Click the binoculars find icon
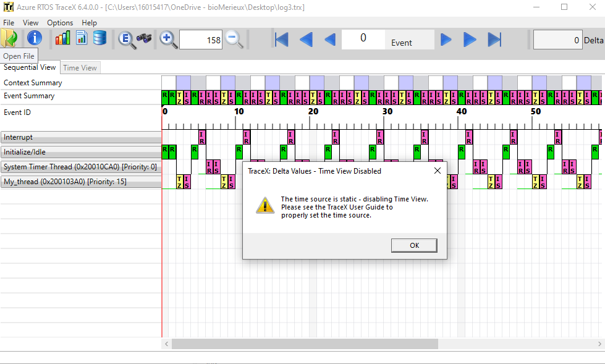The width and height of the screenshot is (605, 364). pos(144,38)
